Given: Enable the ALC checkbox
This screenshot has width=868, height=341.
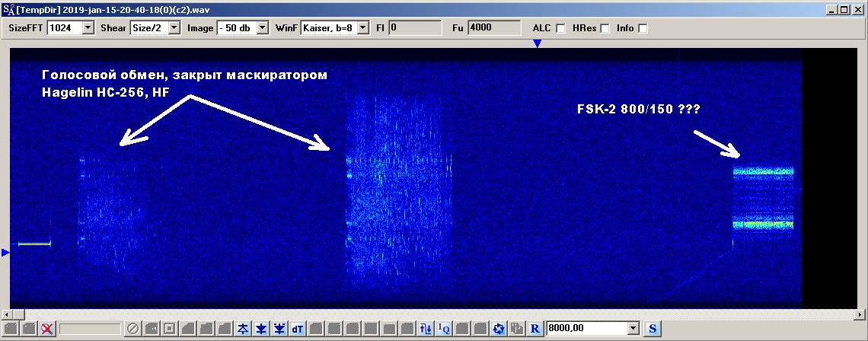Looking at the screenshot, I should point(560,28).
